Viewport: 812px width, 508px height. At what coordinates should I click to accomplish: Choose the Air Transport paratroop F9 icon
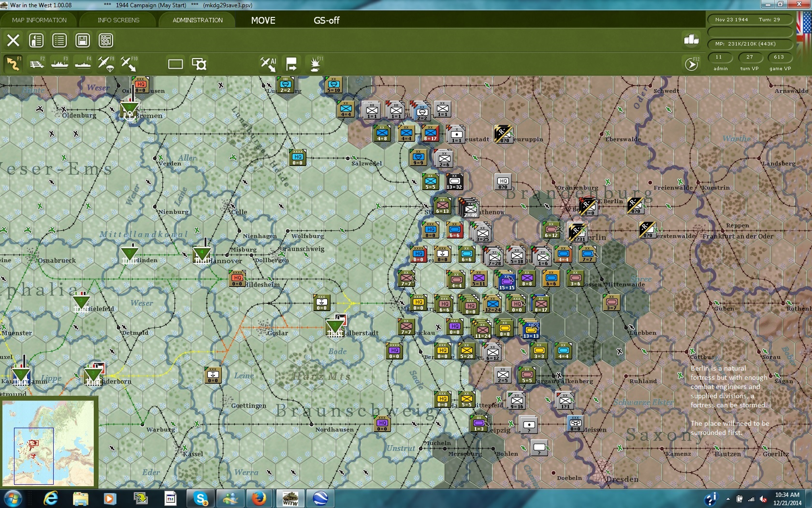point(106,64)
